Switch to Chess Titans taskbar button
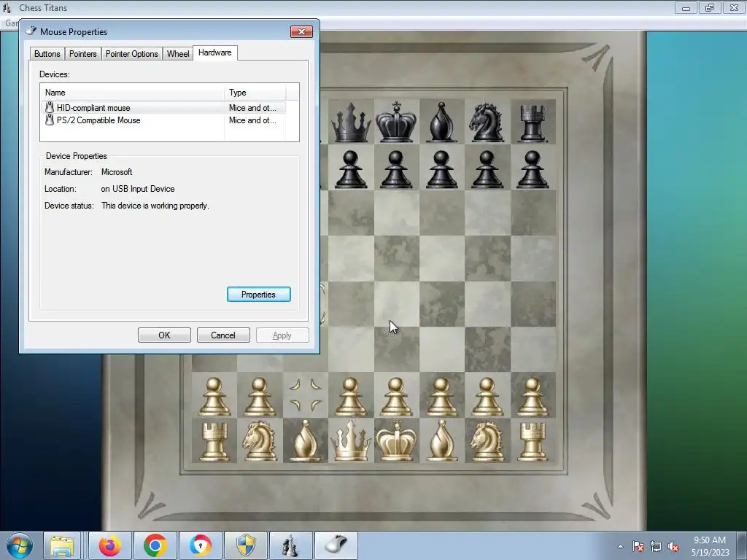 pos(291,545)
